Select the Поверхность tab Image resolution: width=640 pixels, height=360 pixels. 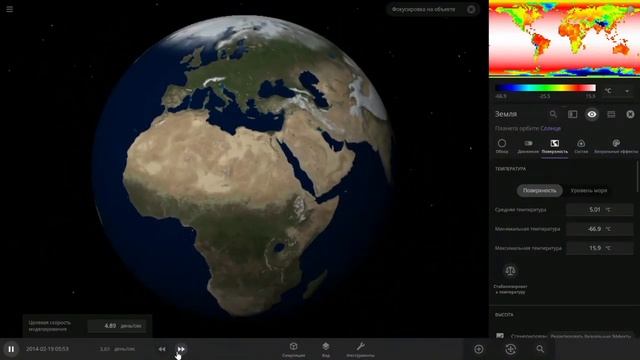pyautogui.click(x=554, y=147)
